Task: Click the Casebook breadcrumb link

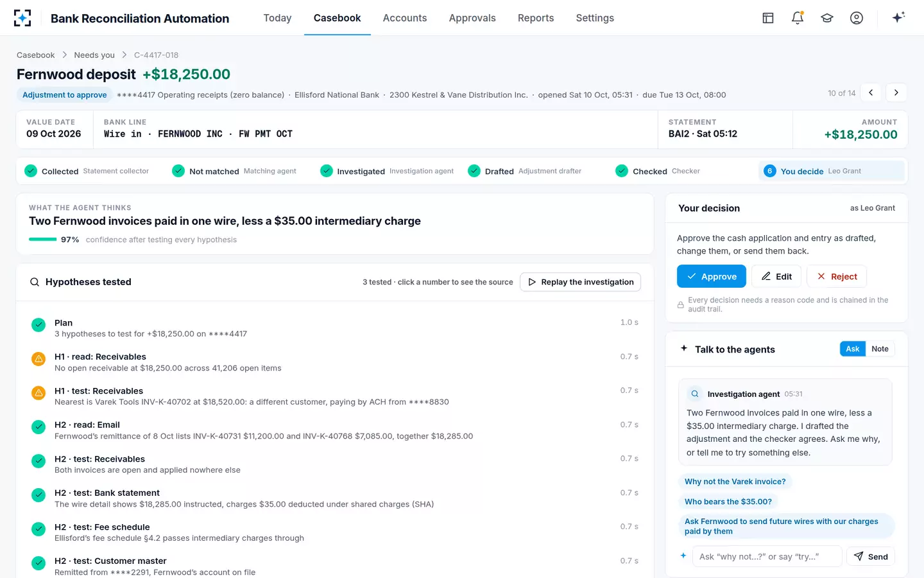Action: 36,55
